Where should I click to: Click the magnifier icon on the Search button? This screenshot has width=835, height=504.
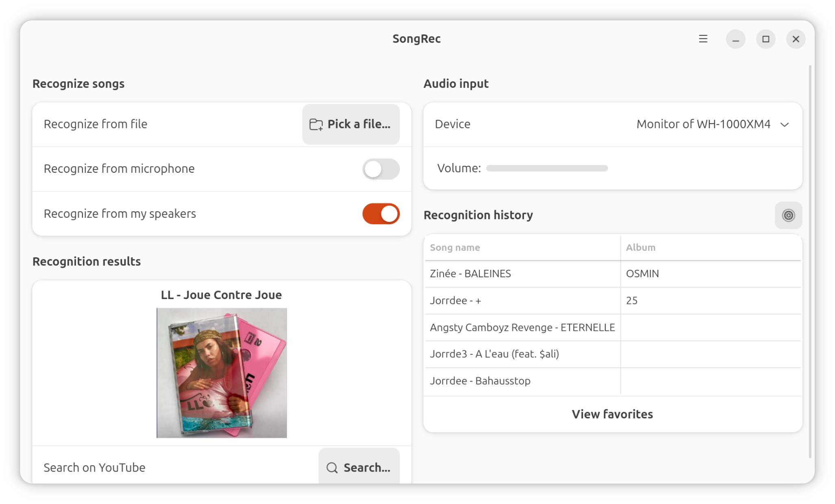point(332,468)
